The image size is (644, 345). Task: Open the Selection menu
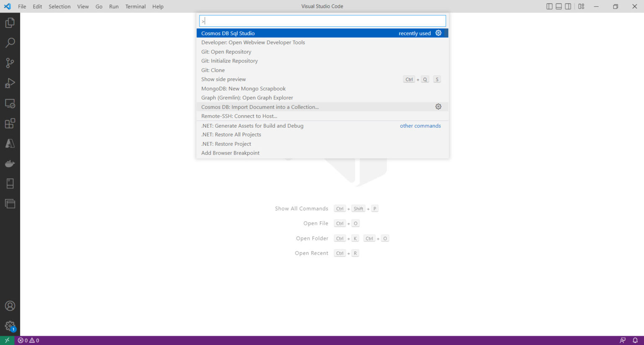[60, 6]
